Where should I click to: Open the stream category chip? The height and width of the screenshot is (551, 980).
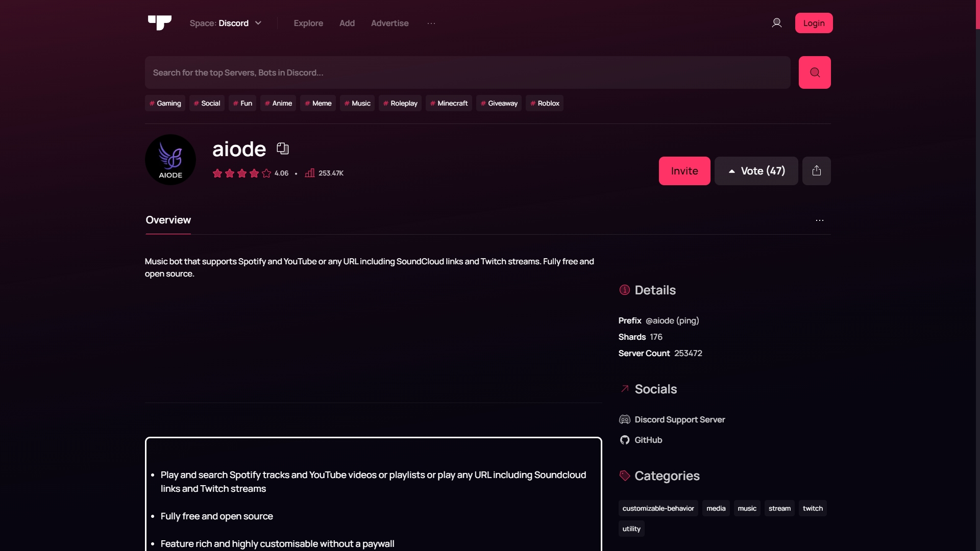pyautogui.click(x=779, y=508)
